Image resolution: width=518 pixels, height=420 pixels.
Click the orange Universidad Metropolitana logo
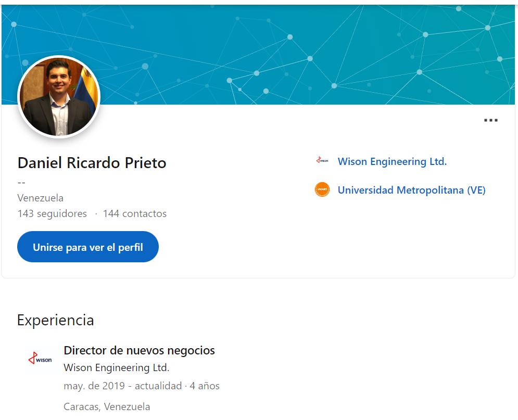[322, 189]
